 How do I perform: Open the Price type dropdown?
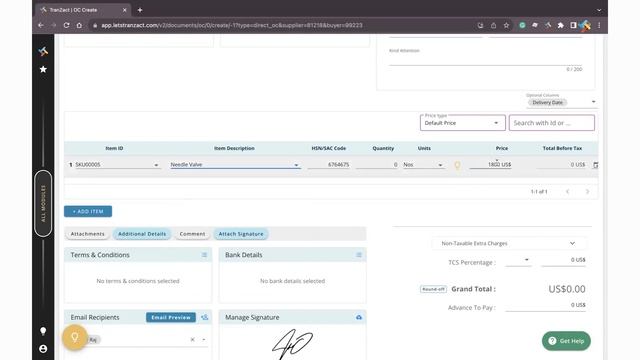point(462,123)
